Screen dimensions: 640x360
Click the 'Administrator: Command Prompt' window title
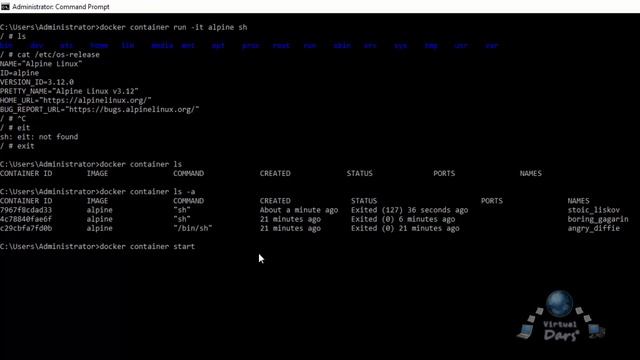pyautogui.click(x=61, y=7)
